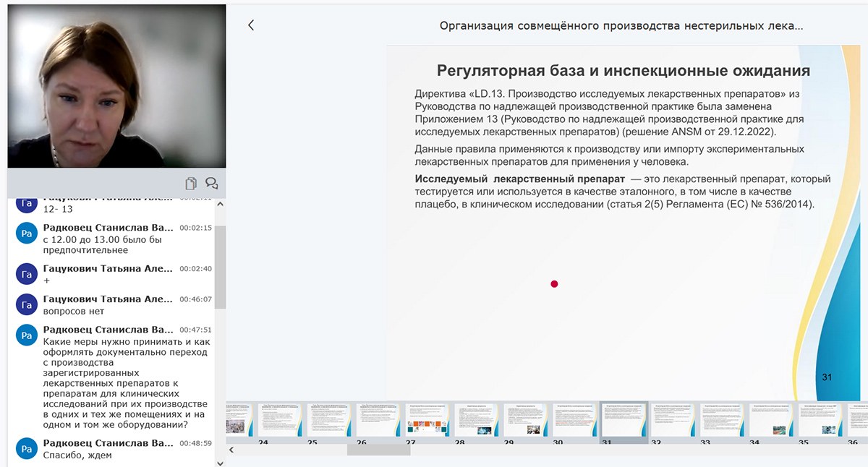Open the chat bubbles icon
This screenshot has height=467, width=868.
[211, 183]
